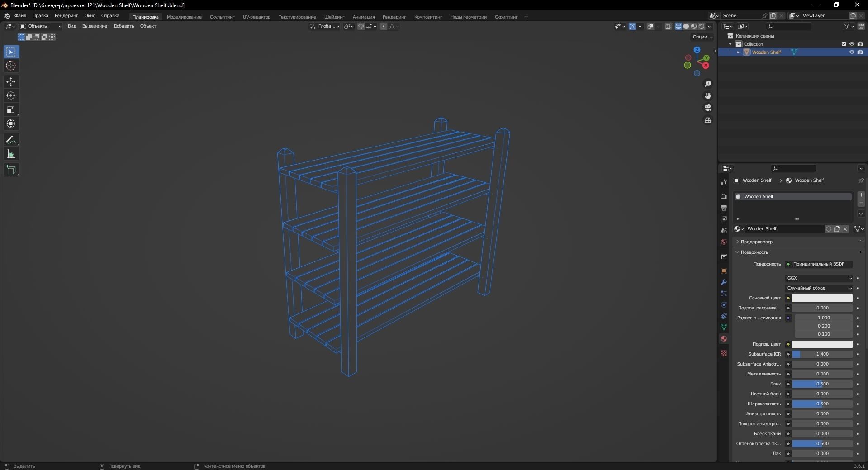Image resolution: width=868 pixels, height=470 pixels.
Task: Switch to the Шейдинг workspace tab
Action: [334, 17]
